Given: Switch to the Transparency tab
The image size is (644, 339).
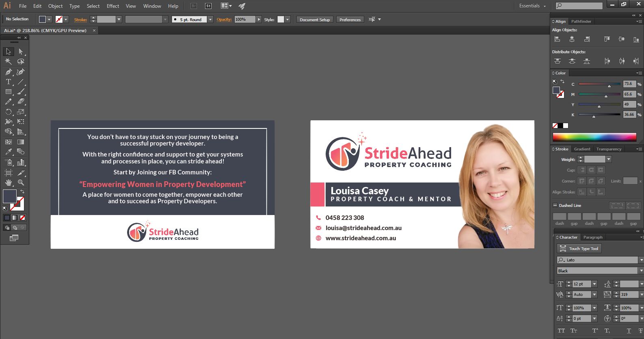Looking at the screenshot, I should [609, 149].
